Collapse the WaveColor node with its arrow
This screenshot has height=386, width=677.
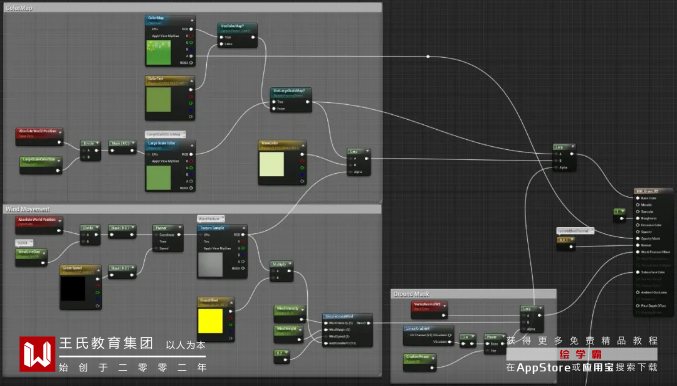[x=303, y=145]
